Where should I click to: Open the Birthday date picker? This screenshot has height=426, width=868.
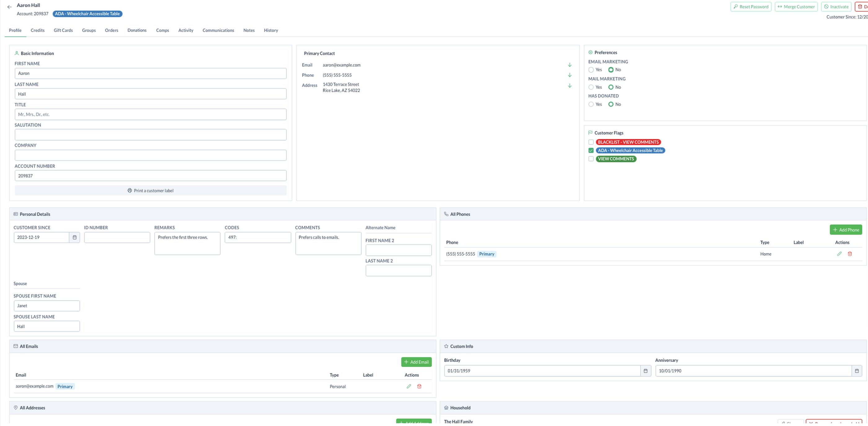[645, 371]
